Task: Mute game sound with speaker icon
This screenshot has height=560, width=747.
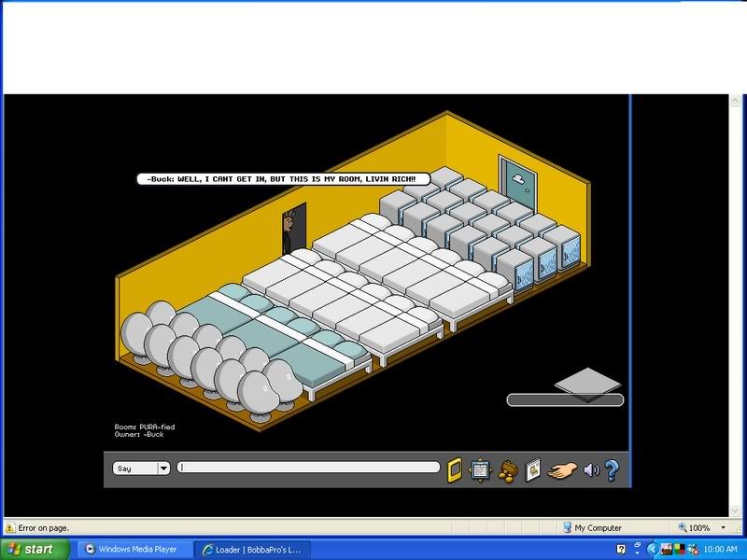Action: 590,469
